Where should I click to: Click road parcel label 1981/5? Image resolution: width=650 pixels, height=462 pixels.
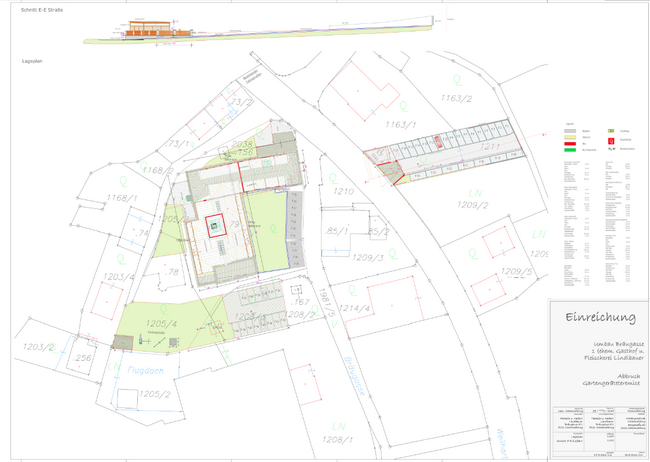pyautogui.click(x=328, y=305)
